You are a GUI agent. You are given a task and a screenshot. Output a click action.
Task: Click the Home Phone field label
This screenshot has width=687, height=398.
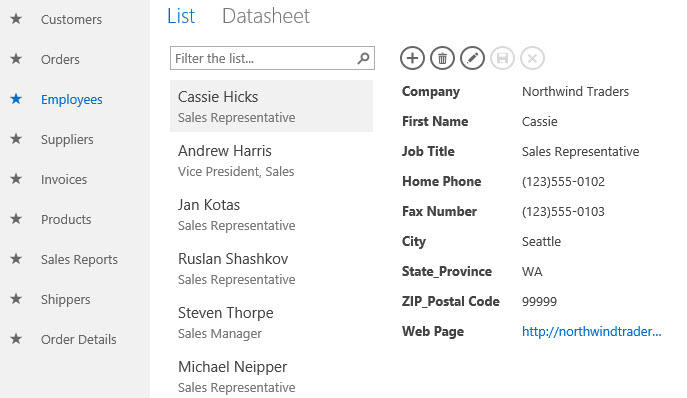pos(441,181)
